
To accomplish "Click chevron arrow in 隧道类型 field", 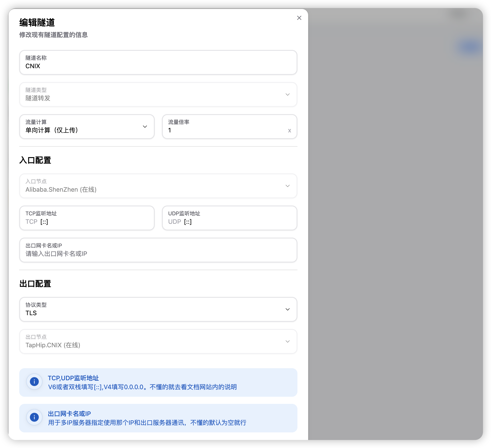I will coord(287,95).
